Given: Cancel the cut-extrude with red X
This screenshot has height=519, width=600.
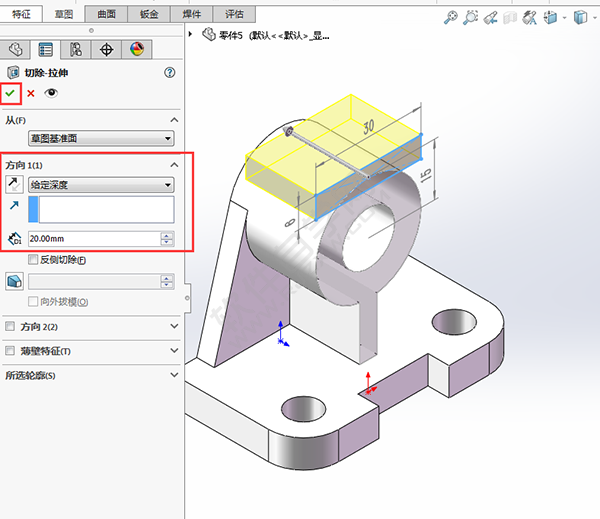Looking at the screenshot, I should point(31,93).
